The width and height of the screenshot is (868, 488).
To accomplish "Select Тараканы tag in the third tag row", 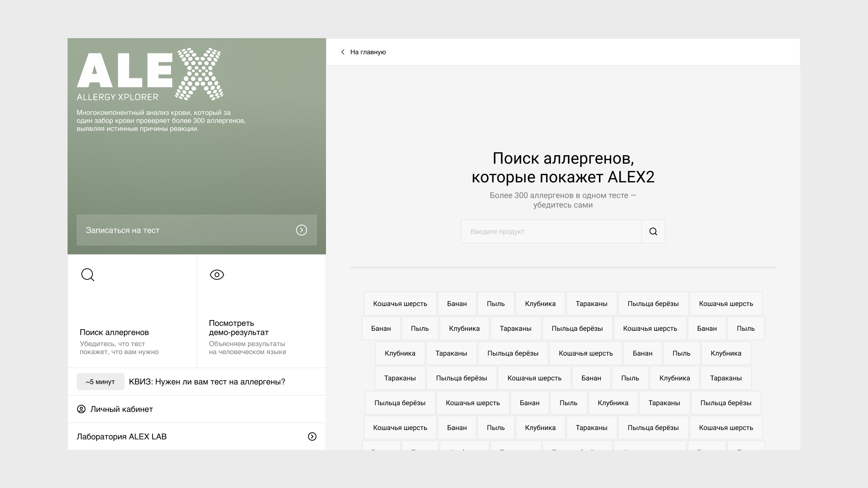I will [451, 353].
